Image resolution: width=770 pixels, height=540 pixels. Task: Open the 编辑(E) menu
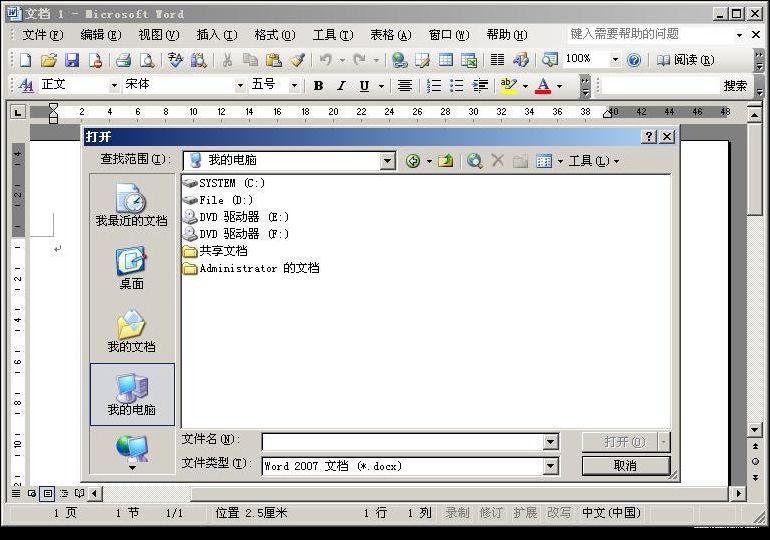point(101,35)
